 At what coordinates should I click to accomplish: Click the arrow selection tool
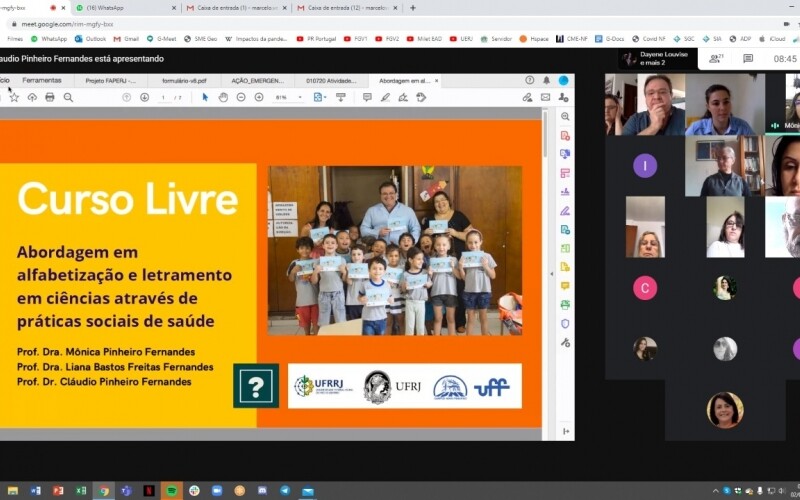tap(206, 97)
